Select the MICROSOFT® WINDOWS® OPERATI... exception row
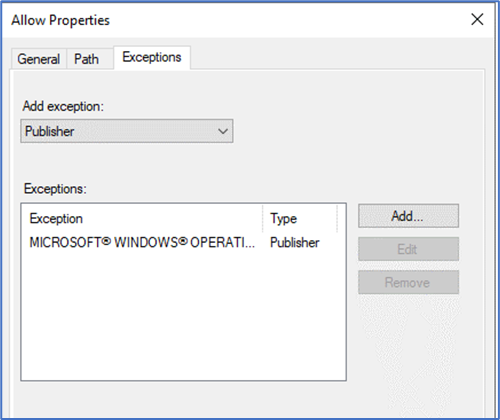 [183, 242]
